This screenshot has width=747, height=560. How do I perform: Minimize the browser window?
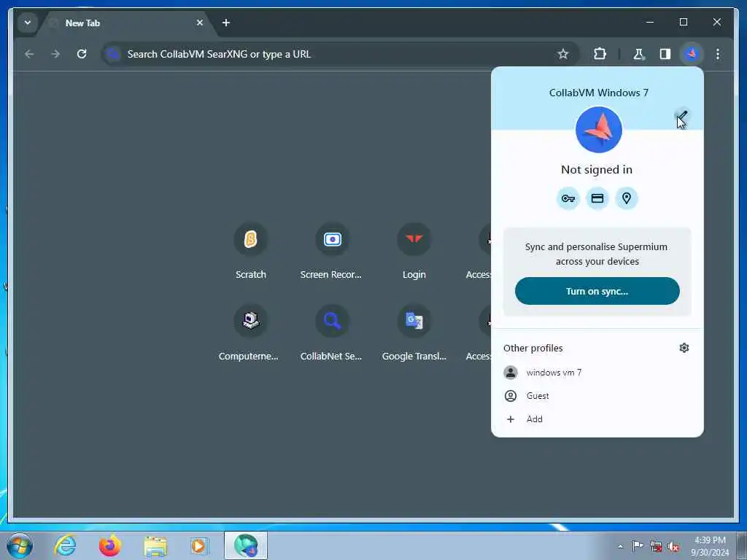(x=650, y=22)
